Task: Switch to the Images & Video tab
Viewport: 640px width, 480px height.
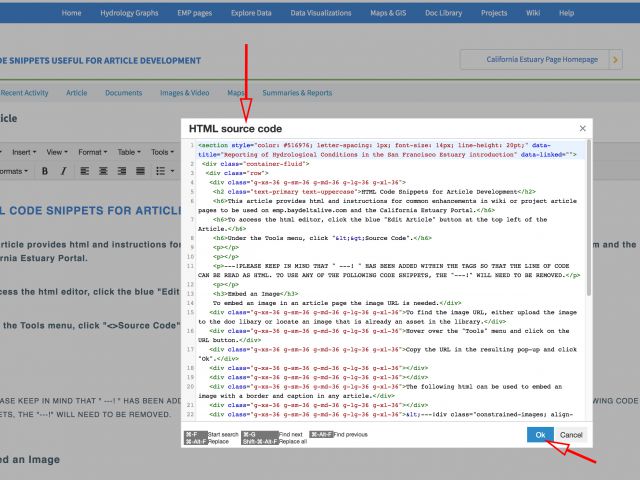Action: point(184,93)
